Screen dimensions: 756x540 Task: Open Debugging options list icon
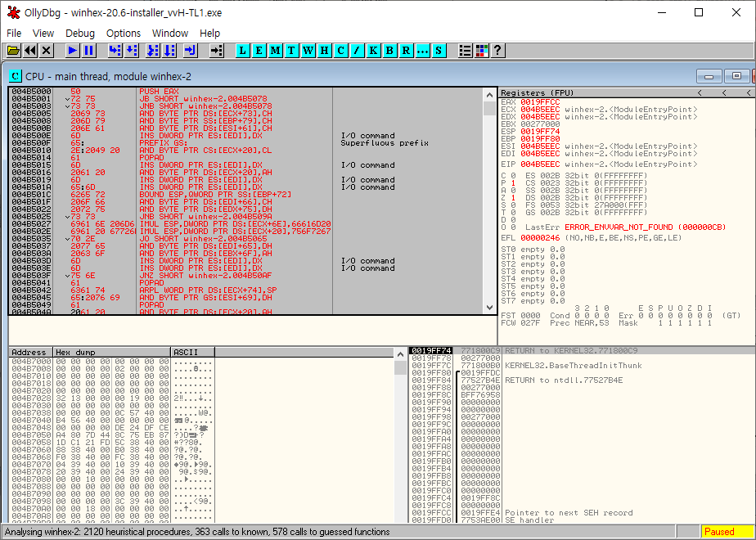click(466, 50)
